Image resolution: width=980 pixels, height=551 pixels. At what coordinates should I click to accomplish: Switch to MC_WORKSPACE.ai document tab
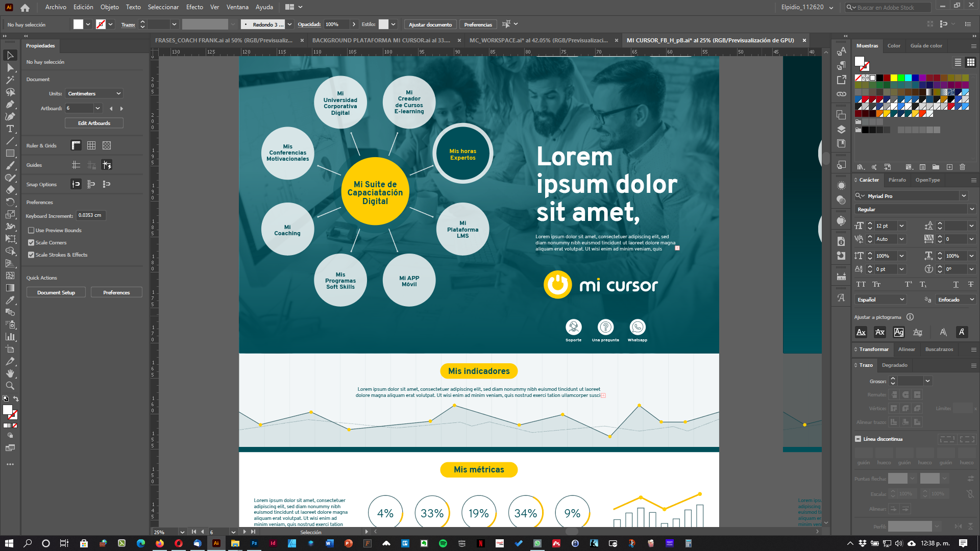pos(538,40)
